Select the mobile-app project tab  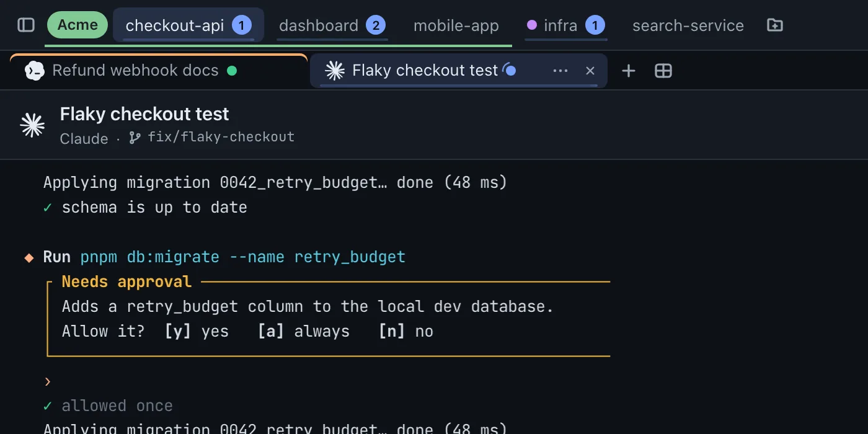pos(456,25)
